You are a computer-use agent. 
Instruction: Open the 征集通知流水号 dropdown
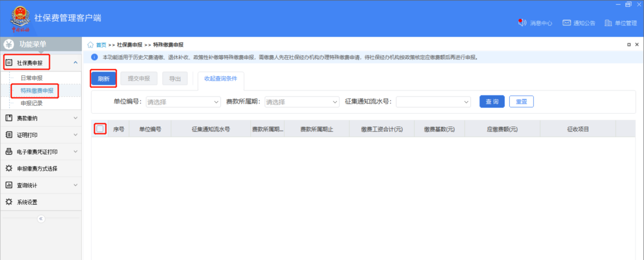(434, 102)
